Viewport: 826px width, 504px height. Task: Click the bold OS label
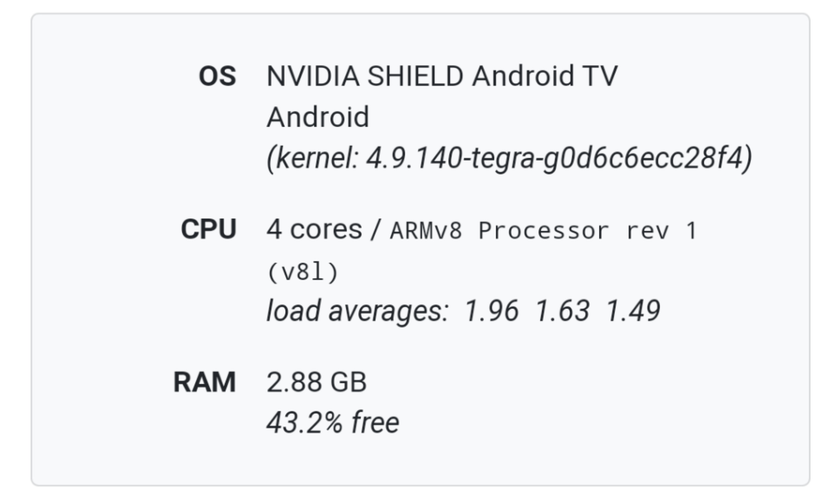point(217,76)
